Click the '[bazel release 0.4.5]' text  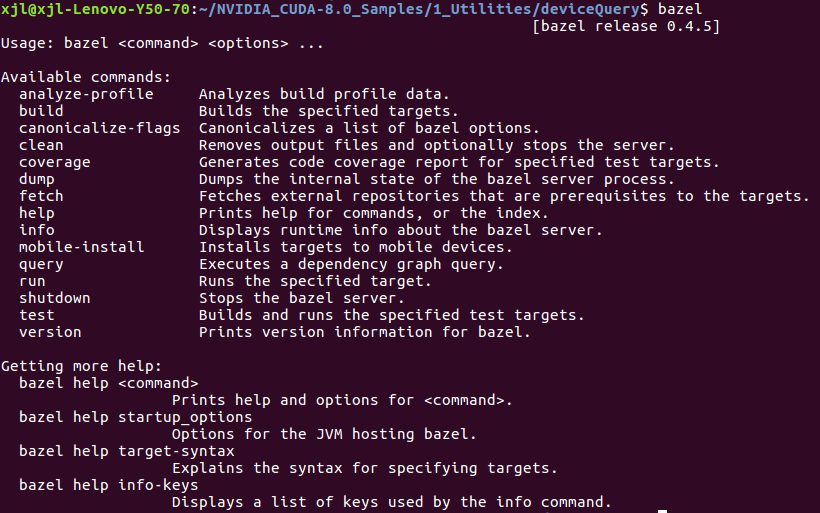coord(627,26)
